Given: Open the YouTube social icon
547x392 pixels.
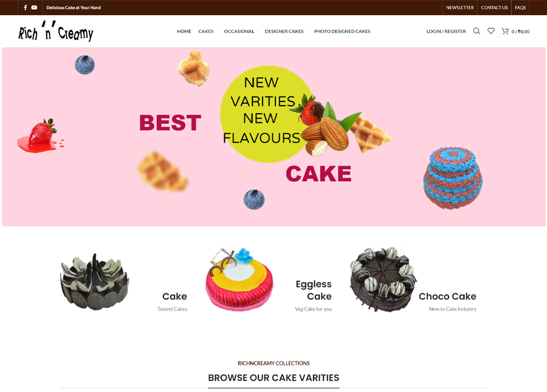Looking at the screenshot, I should [34, 7].
